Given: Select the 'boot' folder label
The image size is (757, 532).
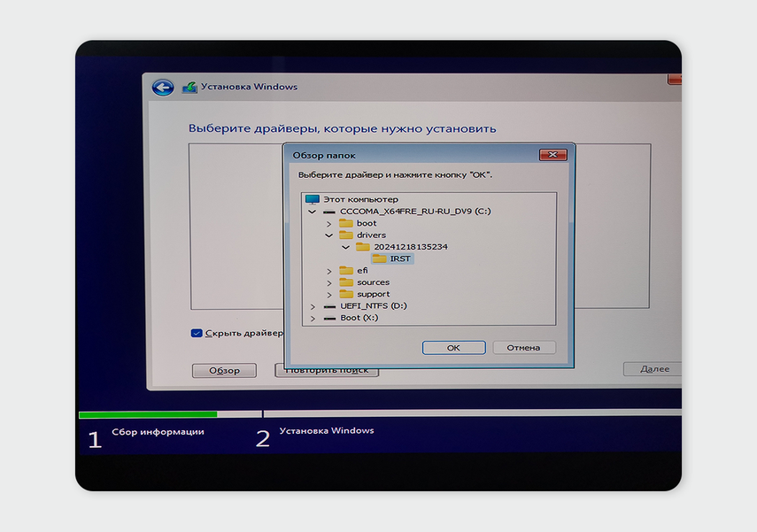Looking at the screenshot, I should click(367, 223).
